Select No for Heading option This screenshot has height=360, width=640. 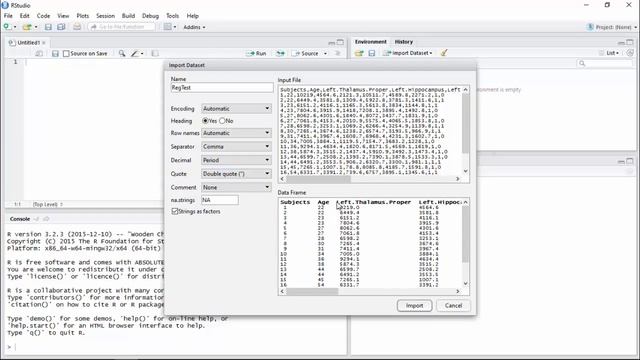click(222, 121)
